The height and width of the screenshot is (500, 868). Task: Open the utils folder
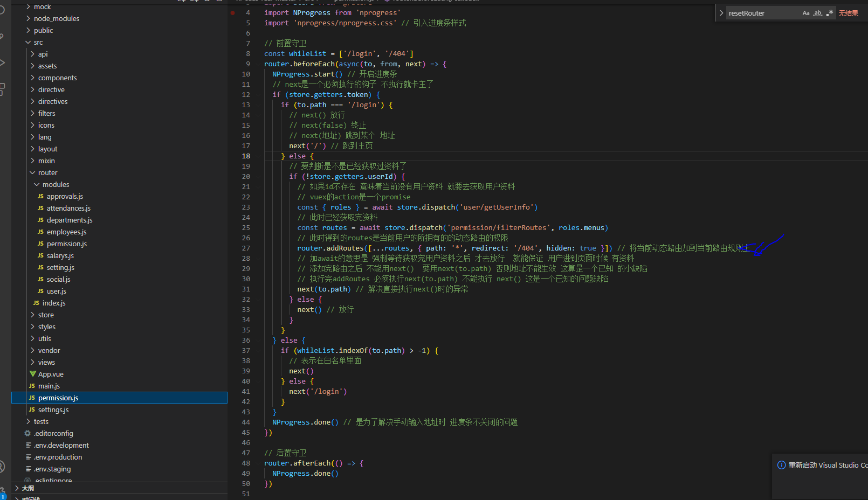coord(45,338)
